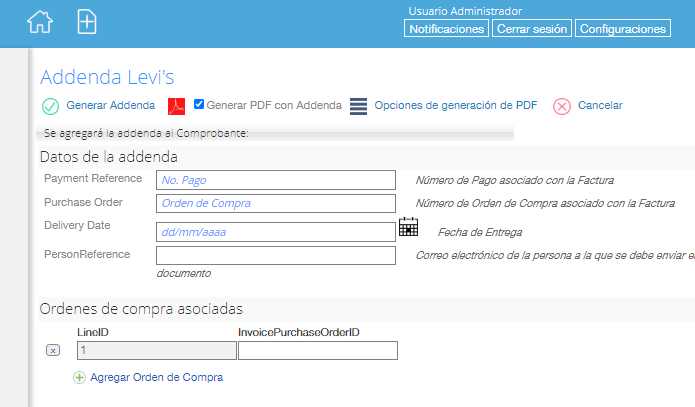Go to the home page icon

pos(40,22)
